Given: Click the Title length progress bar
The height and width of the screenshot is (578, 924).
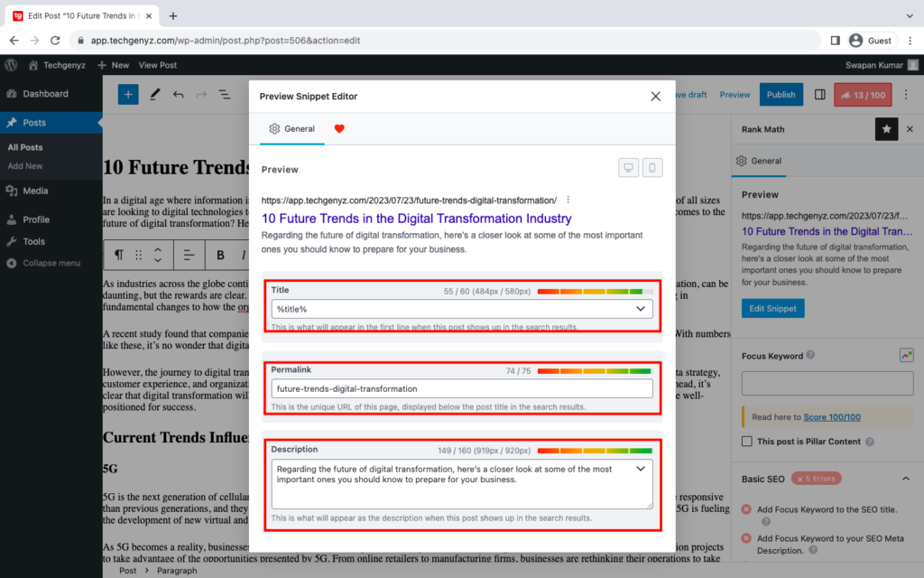Looking at the screenshot, I should point(596,292).
